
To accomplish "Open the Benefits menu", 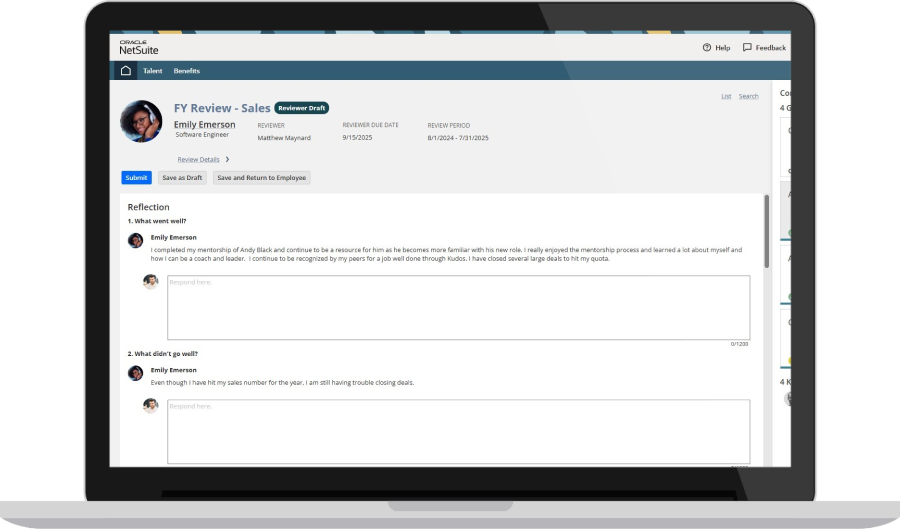I will (x=187, y=71).
